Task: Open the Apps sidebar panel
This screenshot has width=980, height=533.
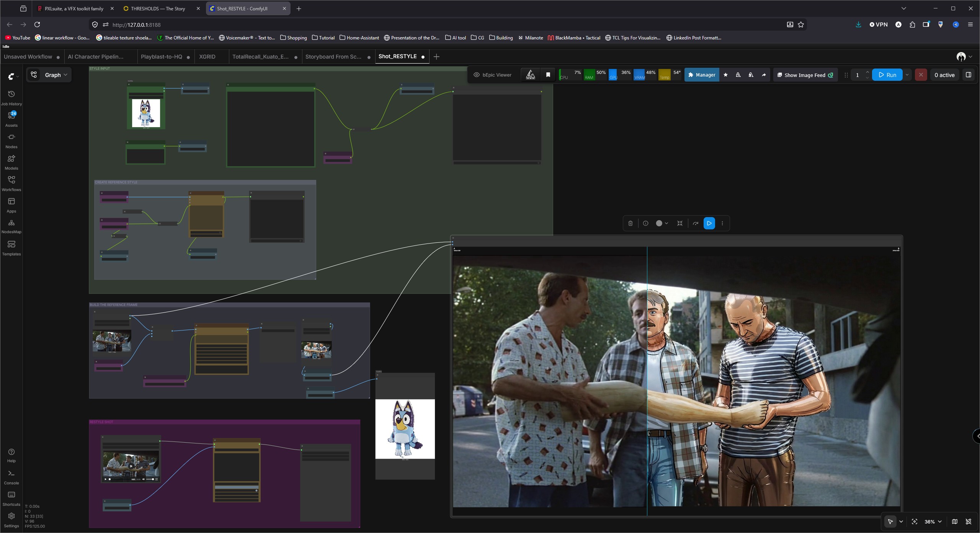Action: tap(11, 205)
